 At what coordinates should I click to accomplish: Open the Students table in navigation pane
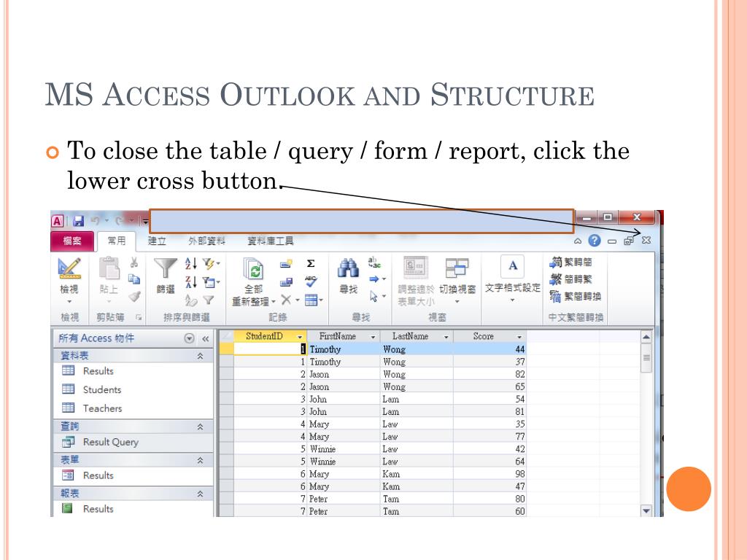click(x=133, y=389)
